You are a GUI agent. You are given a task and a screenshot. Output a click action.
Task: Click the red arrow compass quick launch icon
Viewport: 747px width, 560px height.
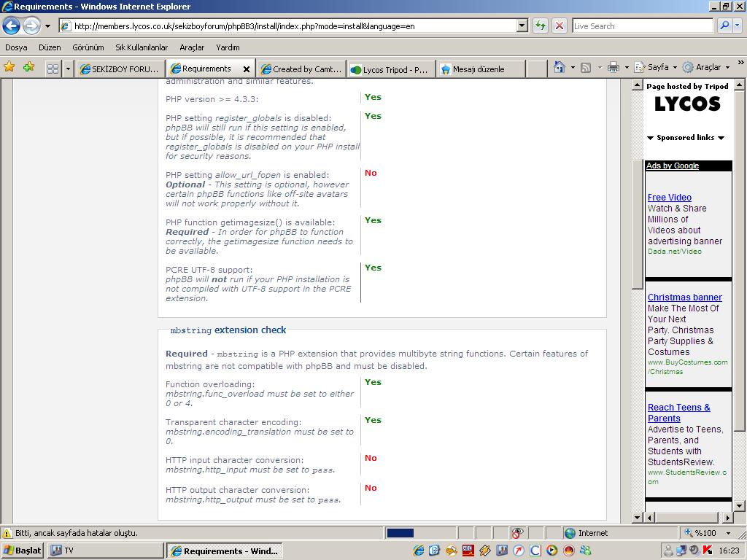(x=519, y=551)
